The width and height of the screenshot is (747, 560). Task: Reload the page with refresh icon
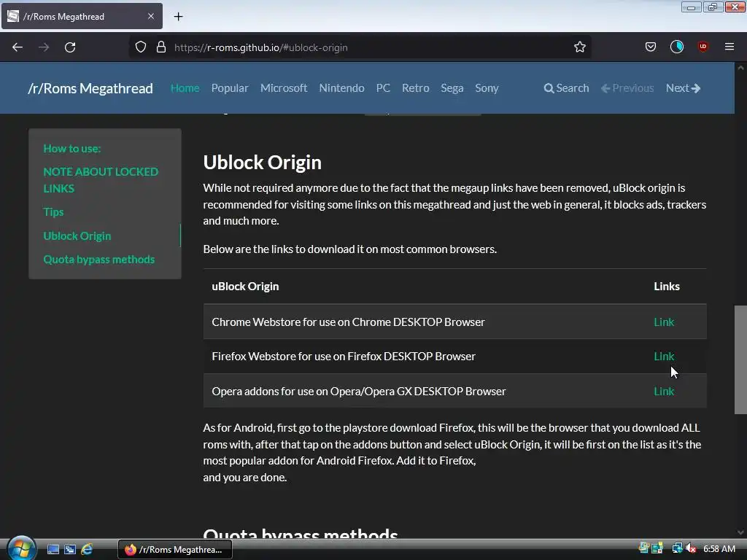pos(70,47)
